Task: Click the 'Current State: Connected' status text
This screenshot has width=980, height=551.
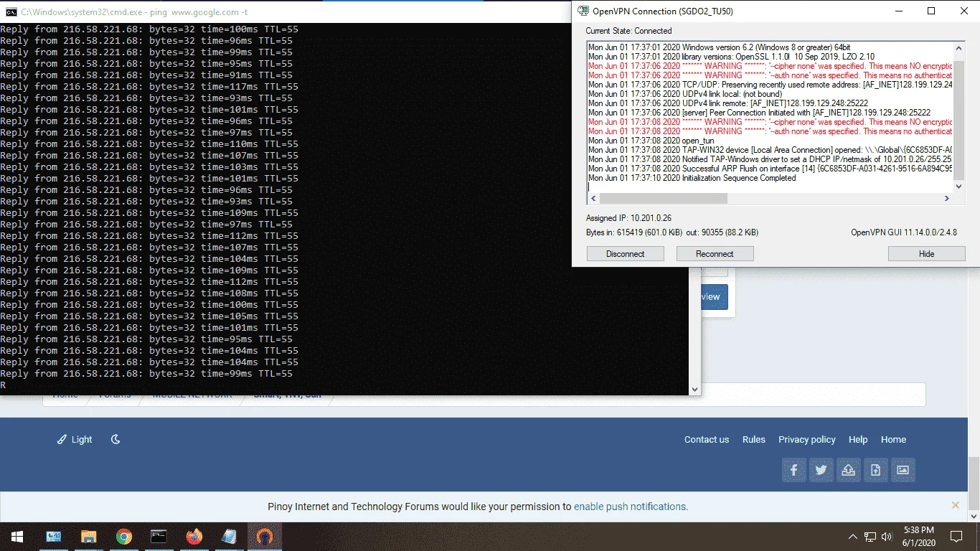Action: (628, 31)
